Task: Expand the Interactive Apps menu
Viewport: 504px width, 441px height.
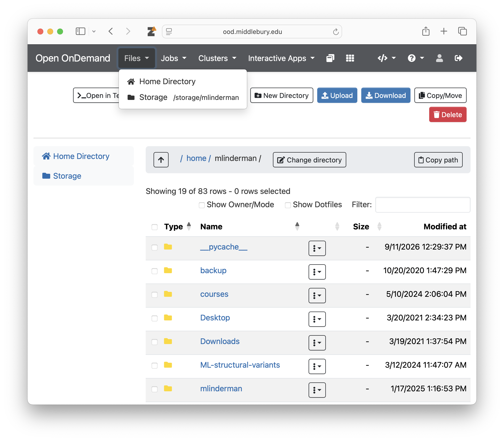Action: (281, 58)
